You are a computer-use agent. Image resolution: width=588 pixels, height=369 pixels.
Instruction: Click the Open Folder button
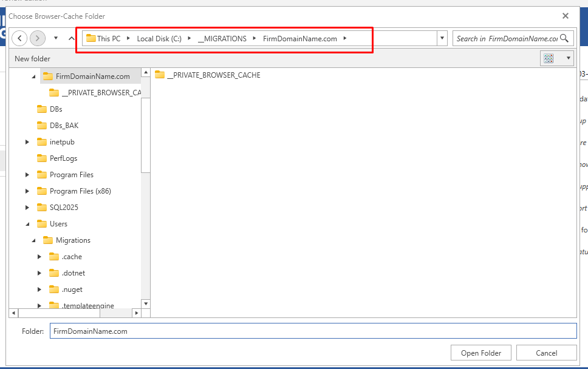click(481, 353)
